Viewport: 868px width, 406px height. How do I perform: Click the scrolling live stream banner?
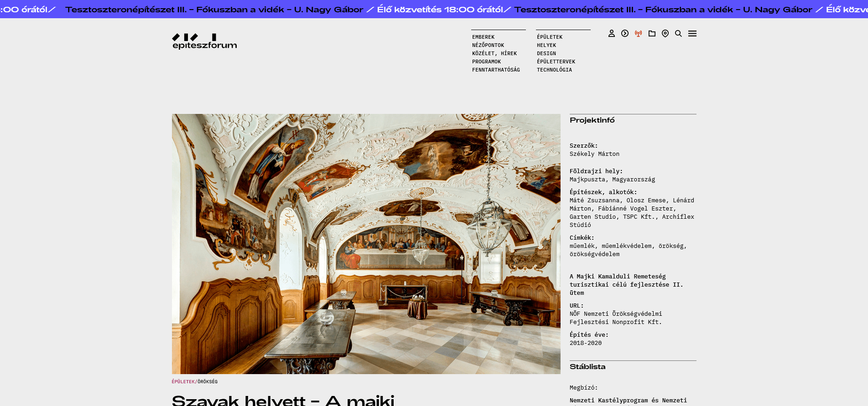[x=434, y=9]
